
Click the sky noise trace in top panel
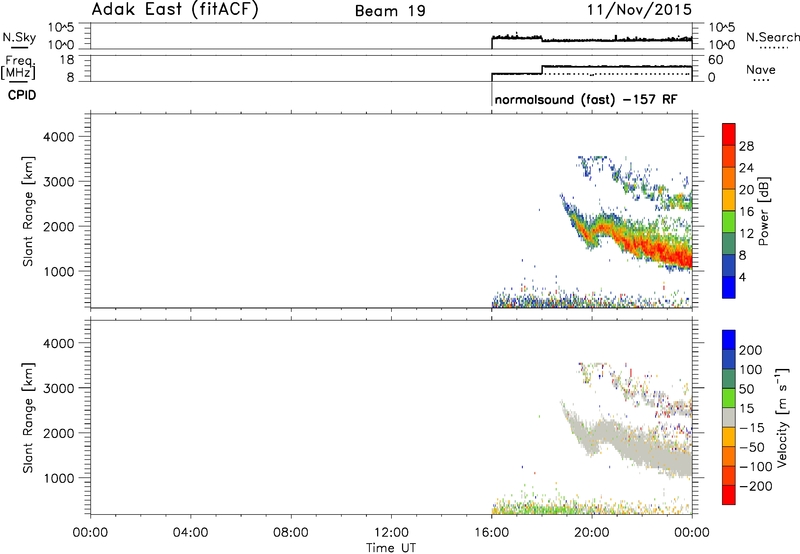click(592, 39)
